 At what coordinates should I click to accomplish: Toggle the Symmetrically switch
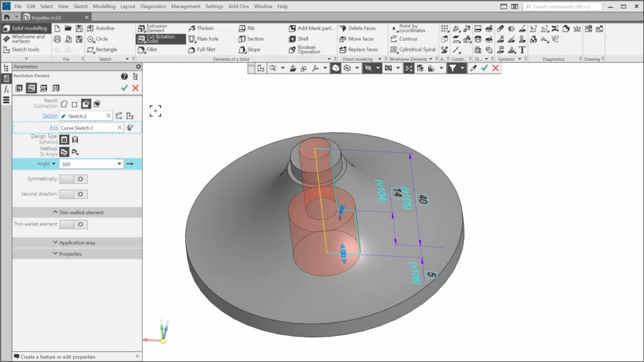click(x=73, y=179)
